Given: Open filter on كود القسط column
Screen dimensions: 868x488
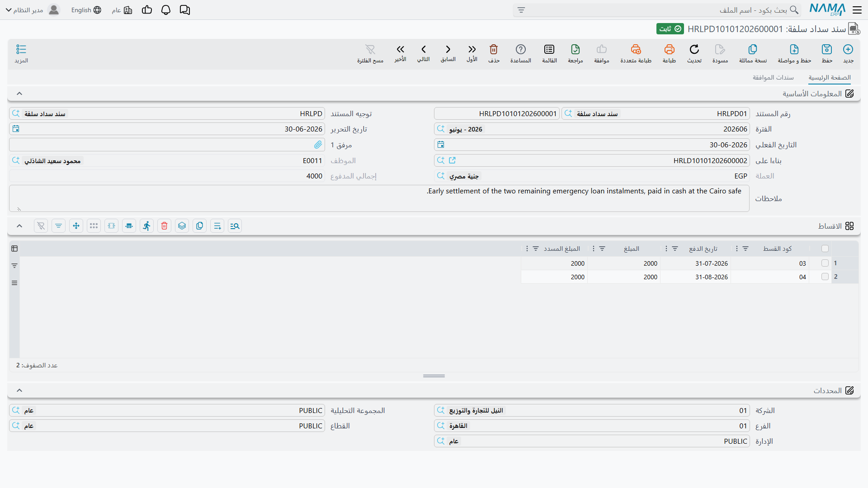Looking at the screenshot, I should [x=745, y=249].
